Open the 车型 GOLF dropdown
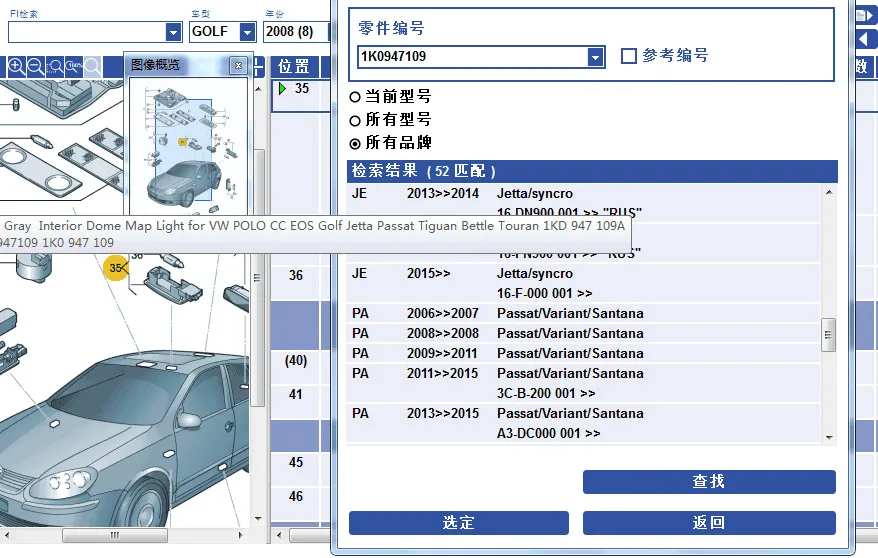The height and width of the screenshot is (558, 878). click(x=247, y=32)
